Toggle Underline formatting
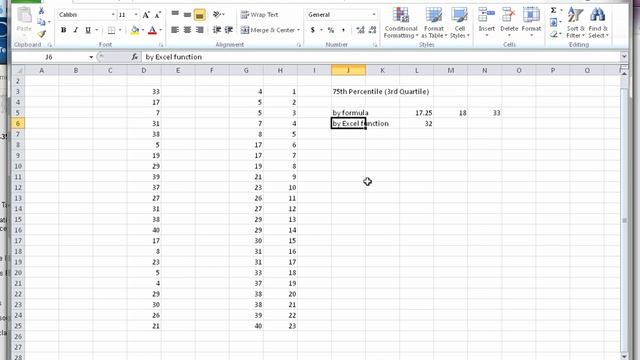The image size is (640, 360). tap(88, 30)
